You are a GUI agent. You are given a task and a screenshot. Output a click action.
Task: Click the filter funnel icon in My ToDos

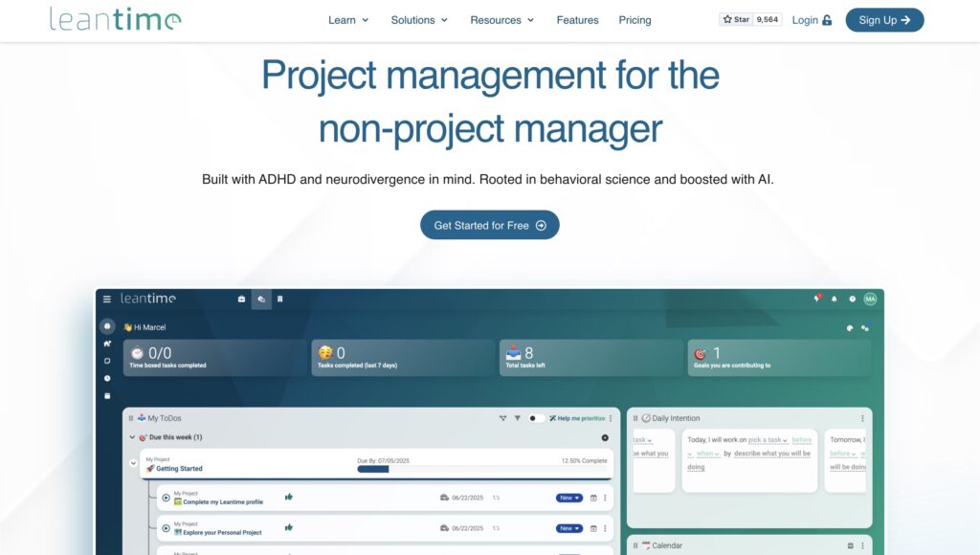point(518,418)
